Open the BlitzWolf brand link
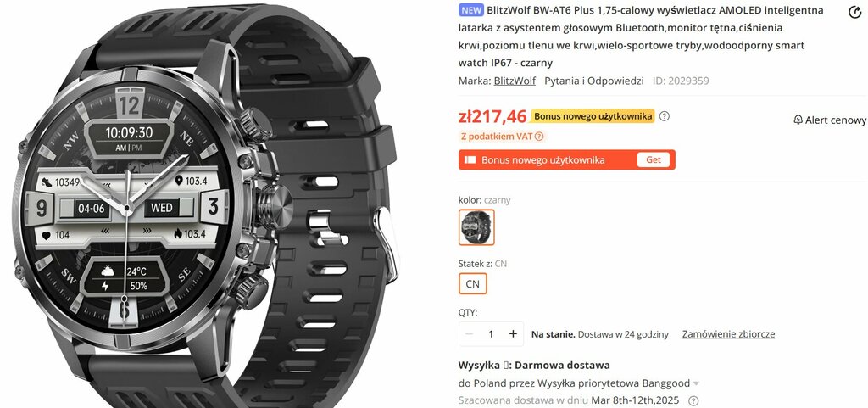This screenshot has width=868, height=408. (x=515, y=81)
